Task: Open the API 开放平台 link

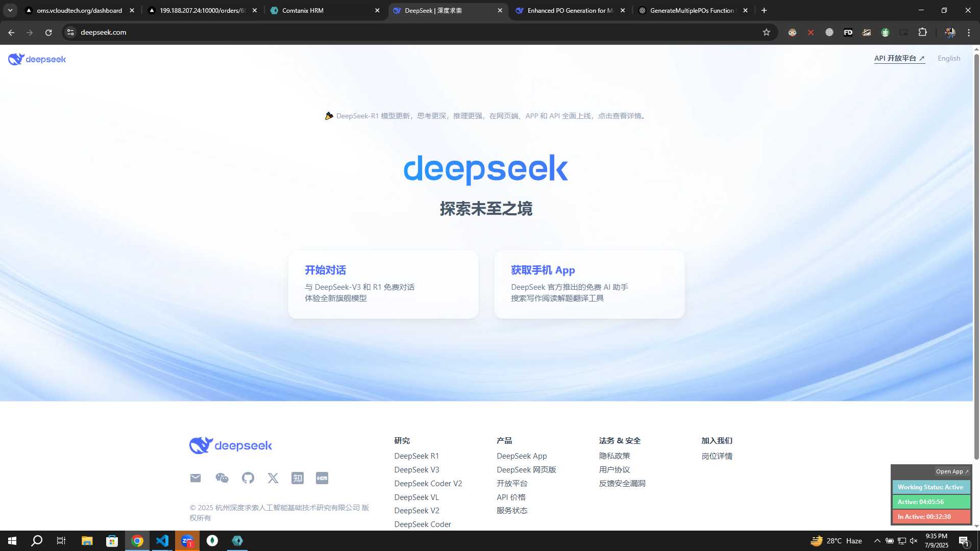Action: pyautogui.click(x=899, y=58)
